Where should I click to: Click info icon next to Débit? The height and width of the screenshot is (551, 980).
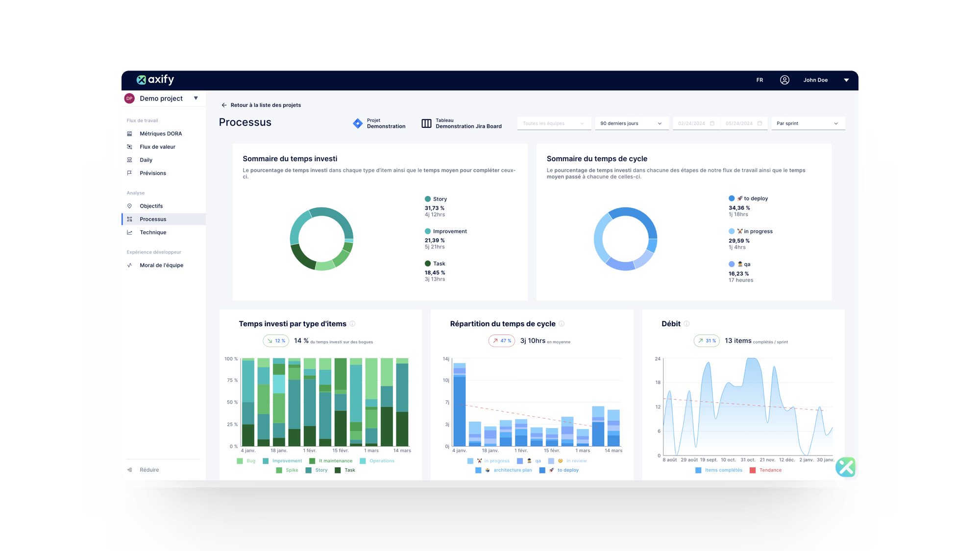[x=686, y=324]
